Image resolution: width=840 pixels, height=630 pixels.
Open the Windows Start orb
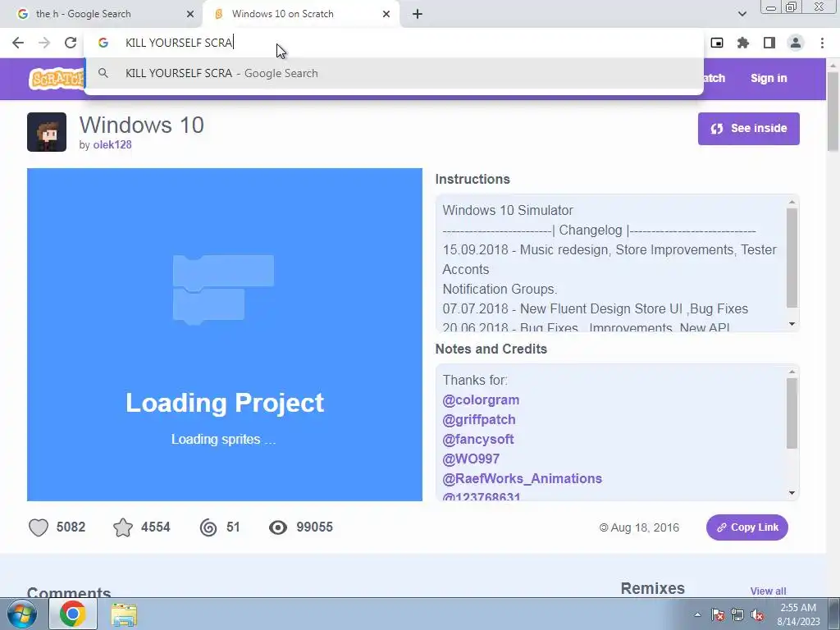pos(21,614)
